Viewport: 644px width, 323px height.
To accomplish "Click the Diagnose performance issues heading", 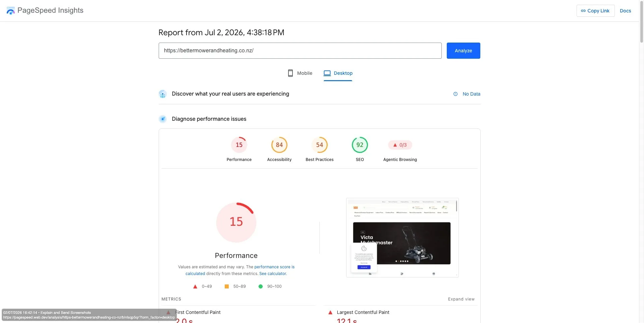I will 209,119.
